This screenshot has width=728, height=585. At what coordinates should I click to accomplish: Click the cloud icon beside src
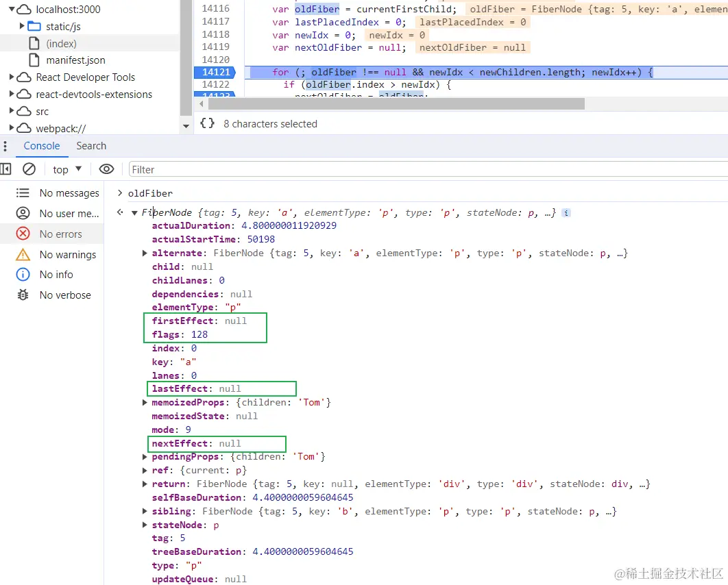(24, 111)
